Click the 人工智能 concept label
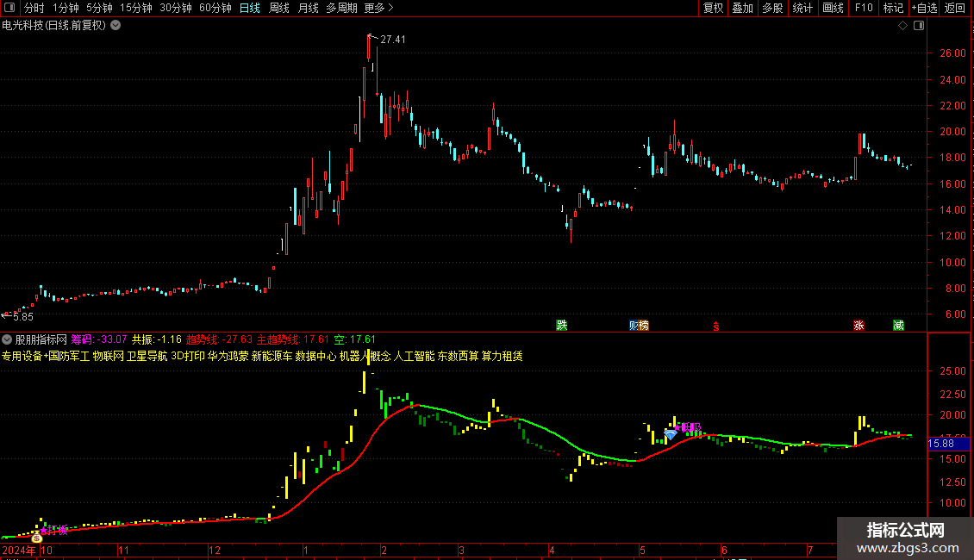The image size is (974, 560). 415,357
